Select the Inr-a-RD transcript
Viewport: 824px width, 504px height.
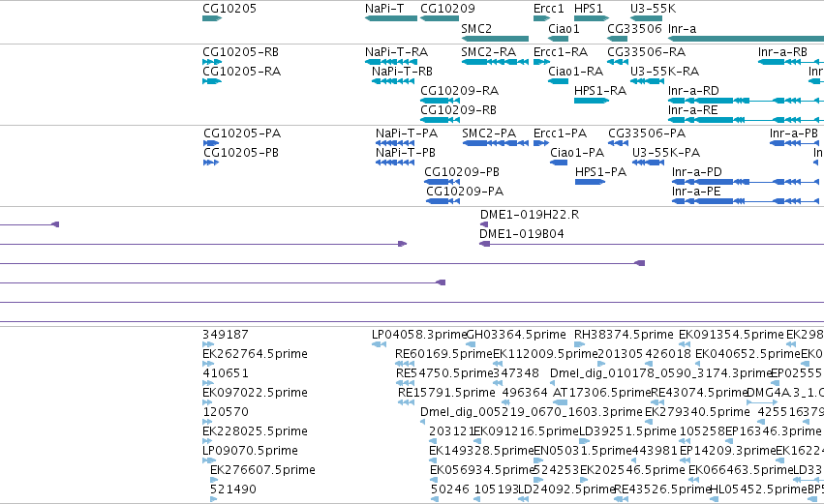tap(746, 101)
